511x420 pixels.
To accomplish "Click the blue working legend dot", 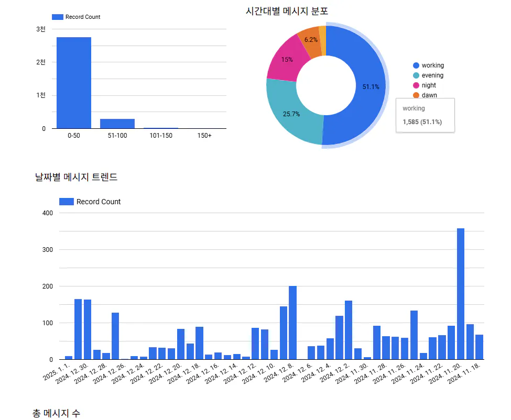I will (x=416, y=65).
